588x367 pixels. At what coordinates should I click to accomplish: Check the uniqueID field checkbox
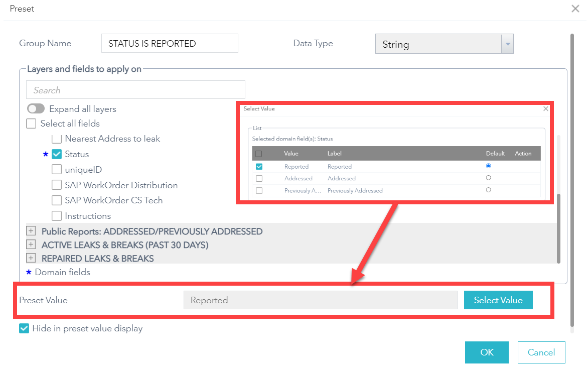point(57,170)
